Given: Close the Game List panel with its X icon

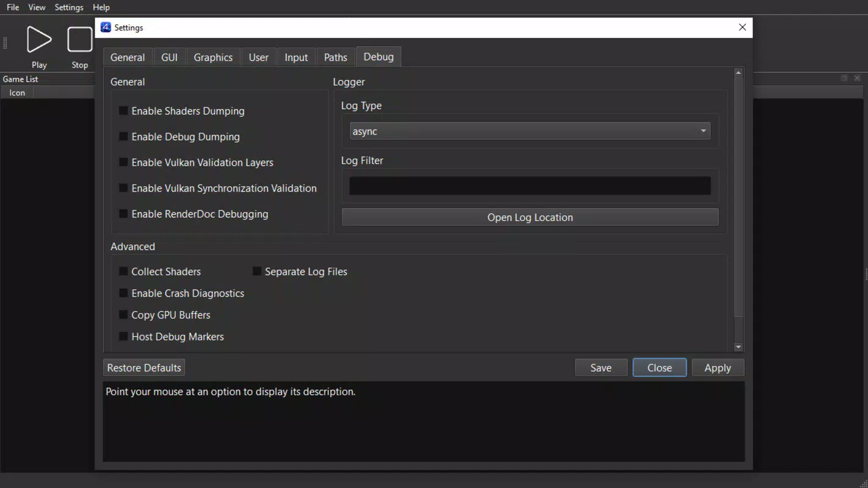Looking at the screenshot, I should (x=857, y=78).
